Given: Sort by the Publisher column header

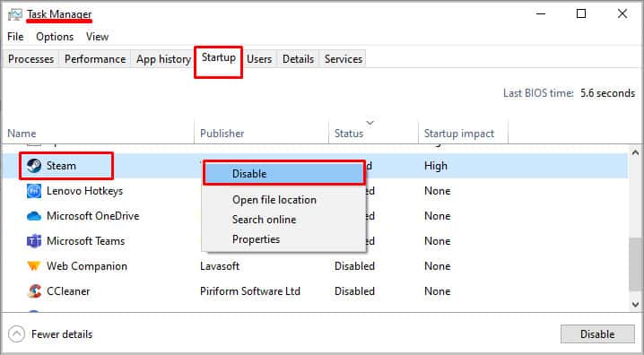Looking at the screenshot, I should point(222,134).
